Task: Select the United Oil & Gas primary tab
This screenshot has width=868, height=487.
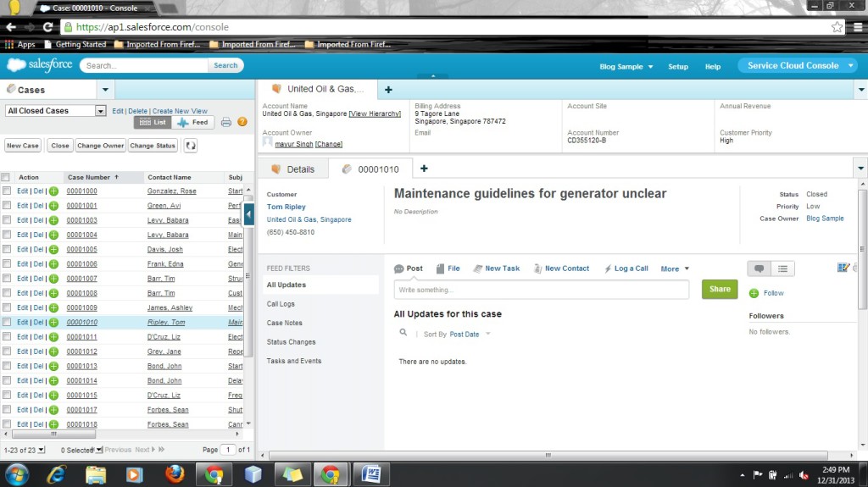Action: (319, 89)
